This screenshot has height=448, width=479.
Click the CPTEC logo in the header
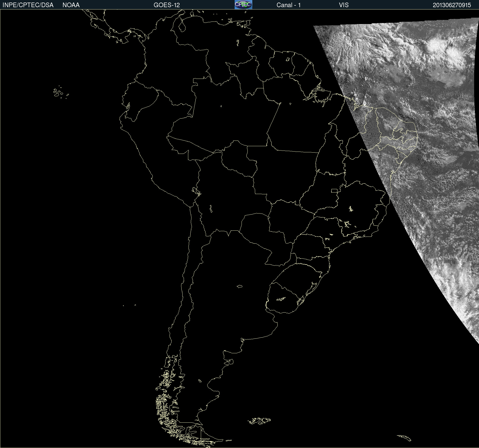click(243, 5)
